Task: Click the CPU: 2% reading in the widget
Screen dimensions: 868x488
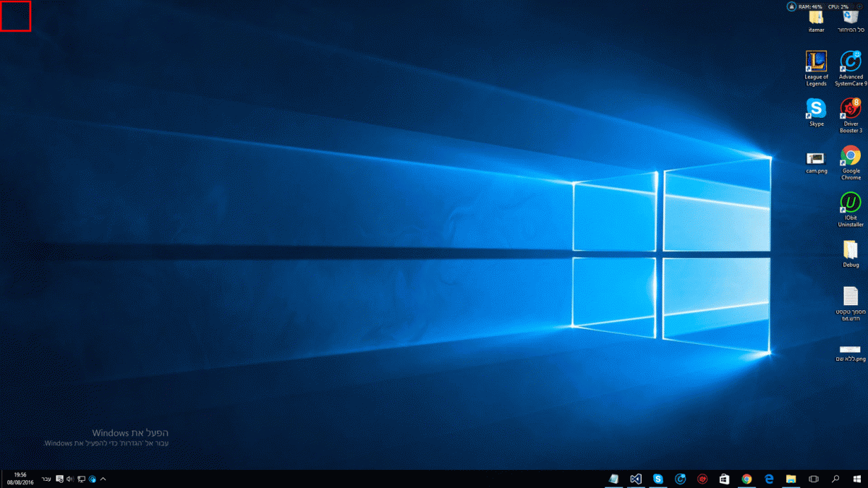Action: point(838,7)
